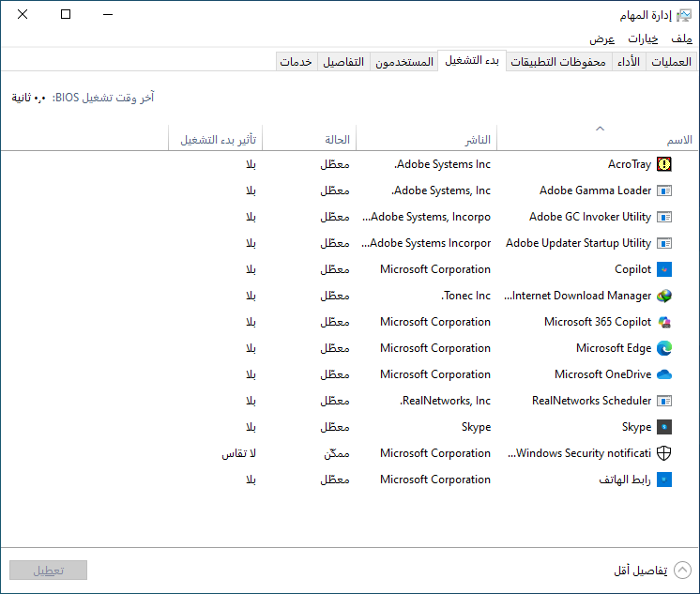Select the Microsoft Edge entry name
This screenshot has width=700, height=594.
click(614, 348)
